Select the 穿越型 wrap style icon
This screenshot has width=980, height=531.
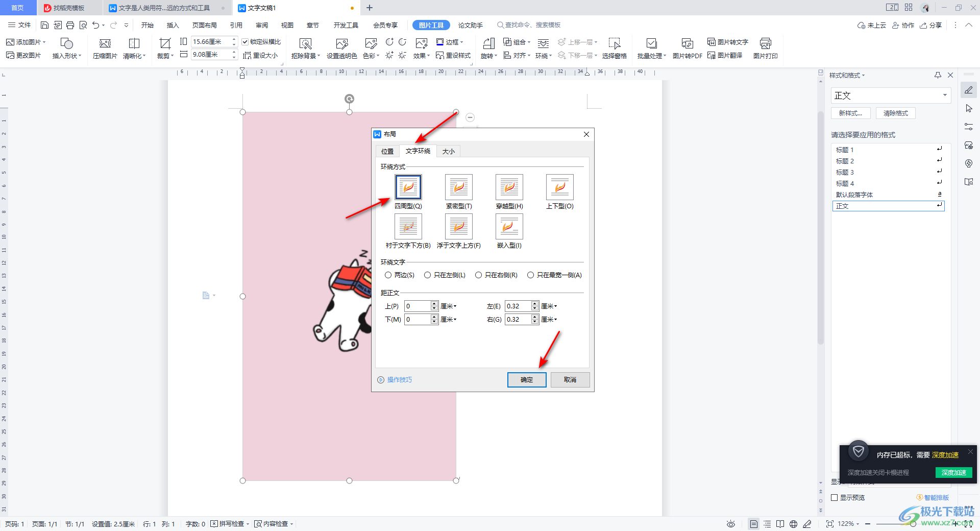(x=509, y=187)
